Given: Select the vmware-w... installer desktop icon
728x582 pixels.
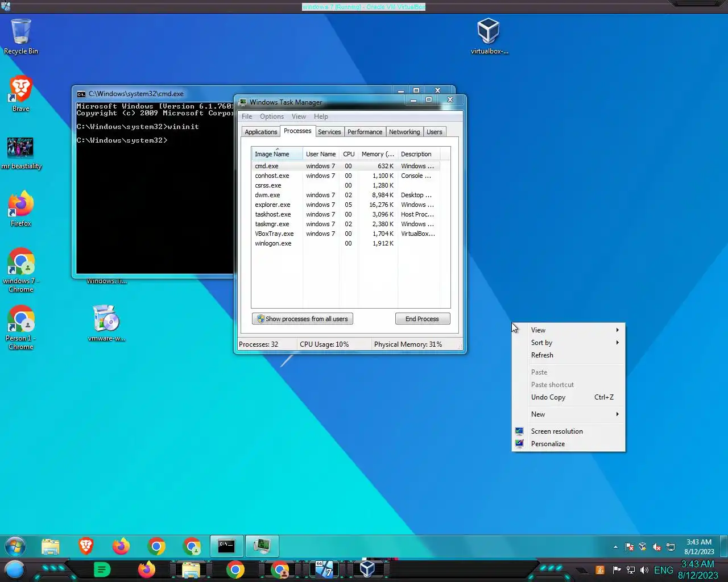Looking at the screenshot, I should pos(106,323).
